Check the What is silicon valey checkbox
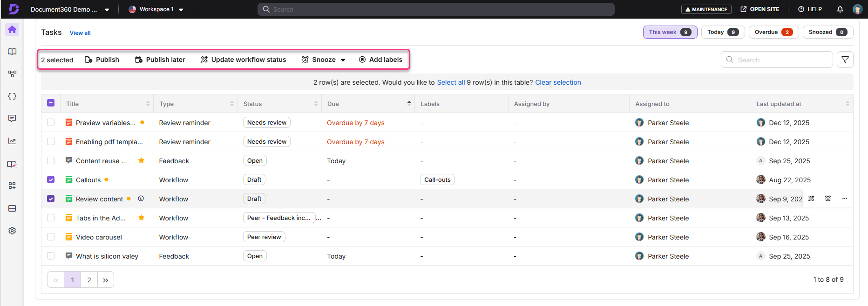 [51, 256]
